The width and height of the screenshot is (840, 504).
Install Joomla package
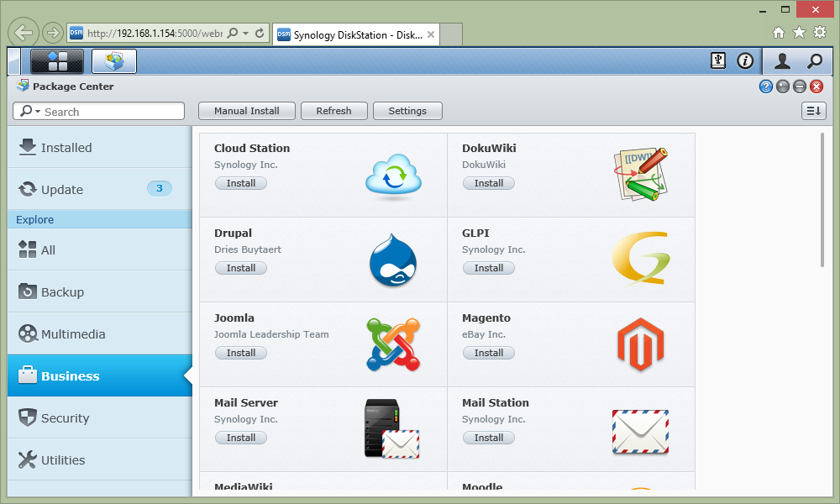[x=240, y=353]
